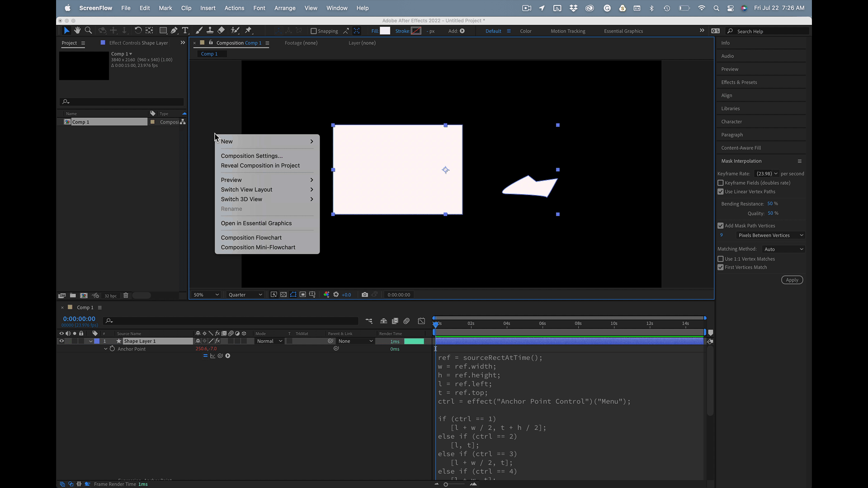Enable Keyframe Fields doubles rate checkbox
Image resolution: width=868 pixels, height=488 pixels.
tap(721, 183)
